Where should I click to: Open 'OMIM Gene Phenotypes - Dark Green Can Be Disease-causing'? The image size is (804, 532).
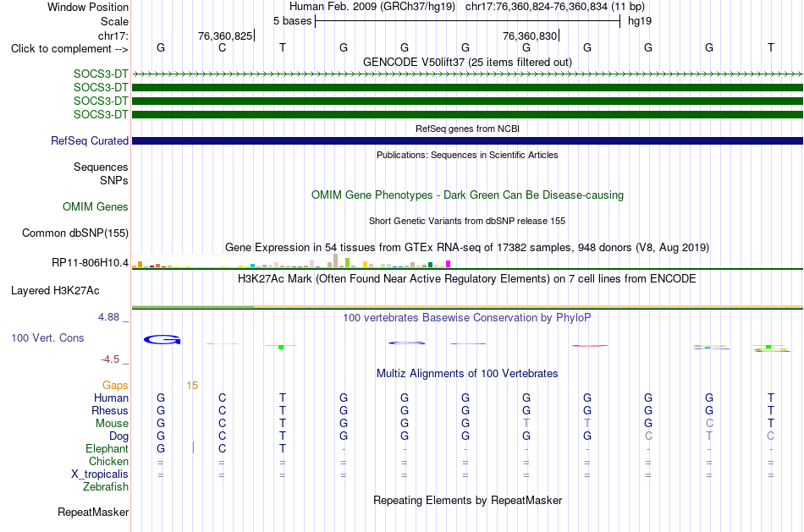pos(467,195)
